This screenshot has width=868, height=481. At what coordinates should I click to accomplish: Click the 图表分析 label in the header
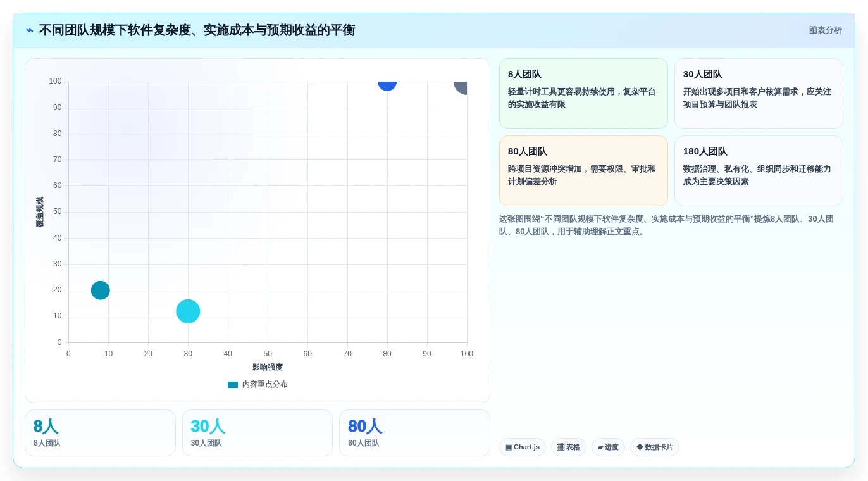tap(825, 30)
